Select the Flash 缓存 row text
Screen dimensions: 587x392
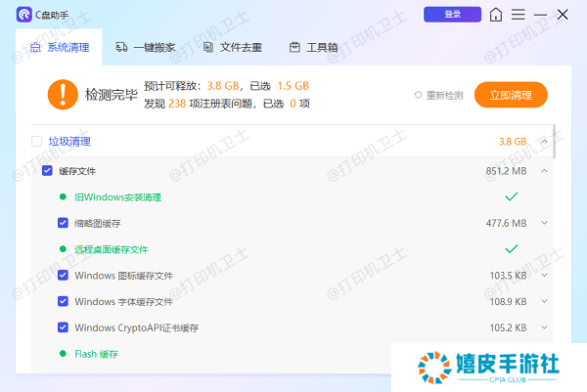tap(97, 354)
